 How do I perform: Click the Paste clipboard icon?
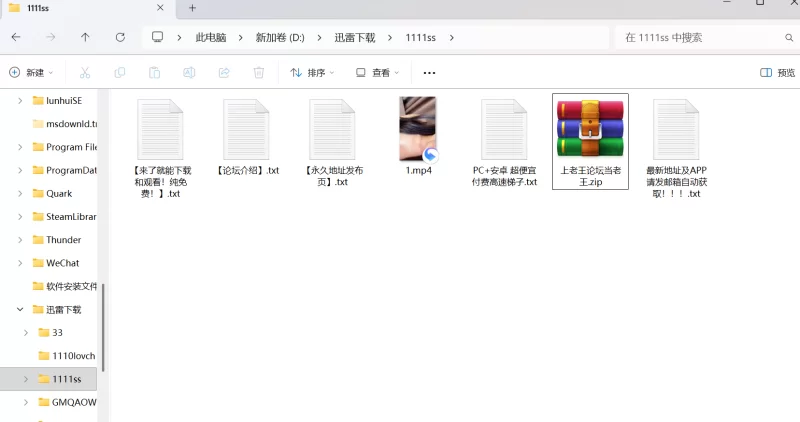(154, 73)
